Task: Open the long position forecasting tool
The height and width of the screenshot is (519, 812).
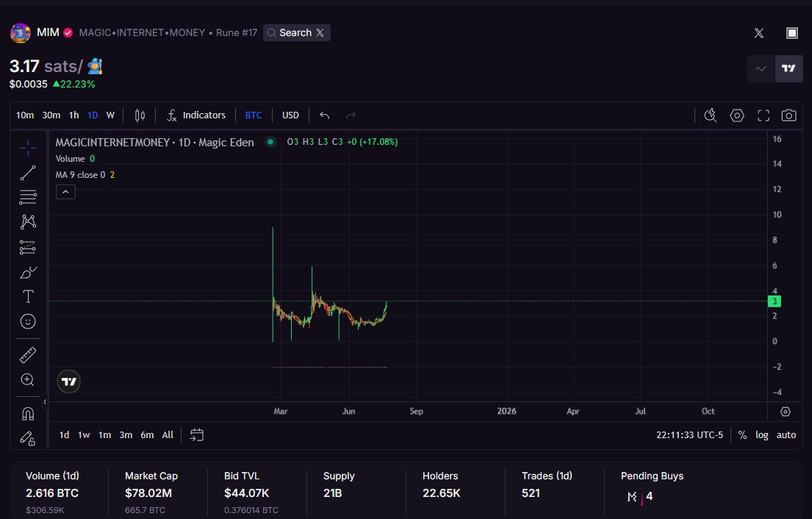Action: coord(28,247)
